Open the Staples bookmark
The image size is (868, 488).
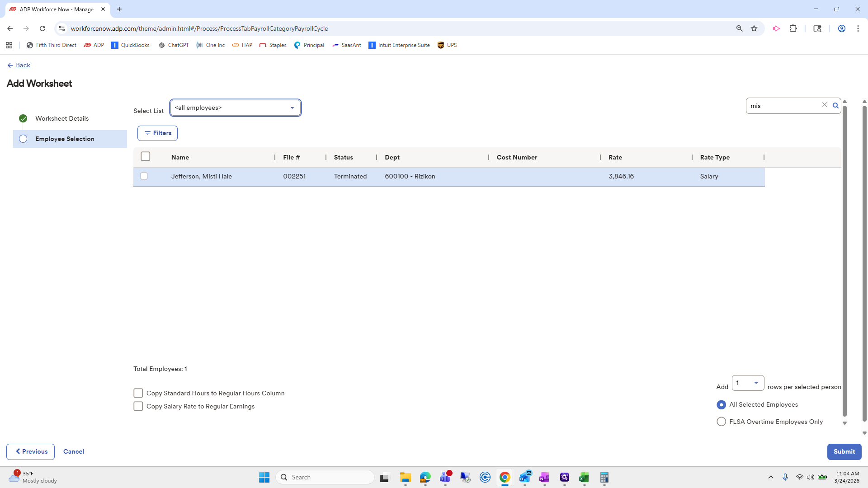point(273,45)
